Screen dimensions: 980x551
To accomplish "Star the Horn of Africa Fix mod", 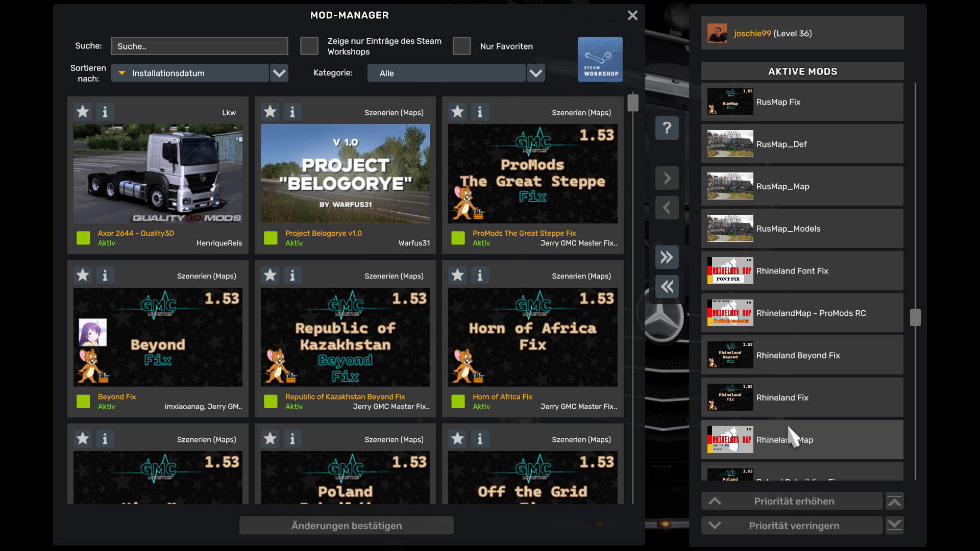I will [x=457, y=275].
